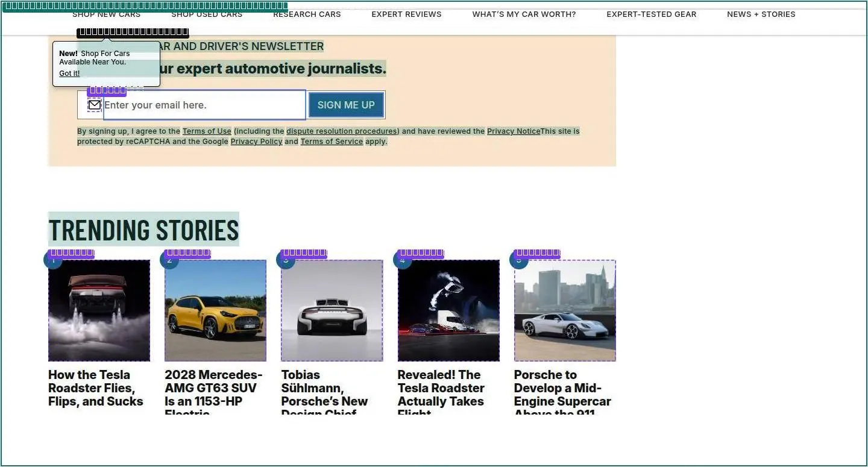The height and width of the screenshot is (467, 868).
Task: Select What's My Car Worth?
Action: pyautogui.click(x=524, y=14)
